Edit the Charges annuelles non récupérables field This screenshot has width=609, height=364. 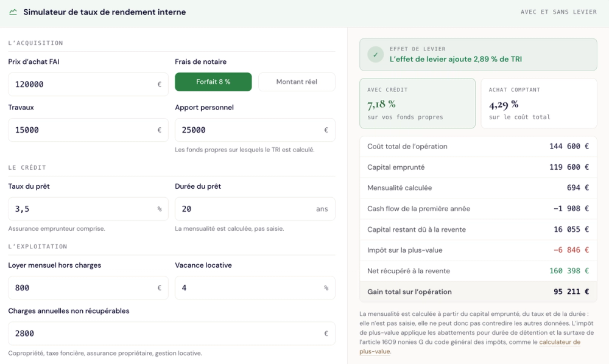click(172, 334)
